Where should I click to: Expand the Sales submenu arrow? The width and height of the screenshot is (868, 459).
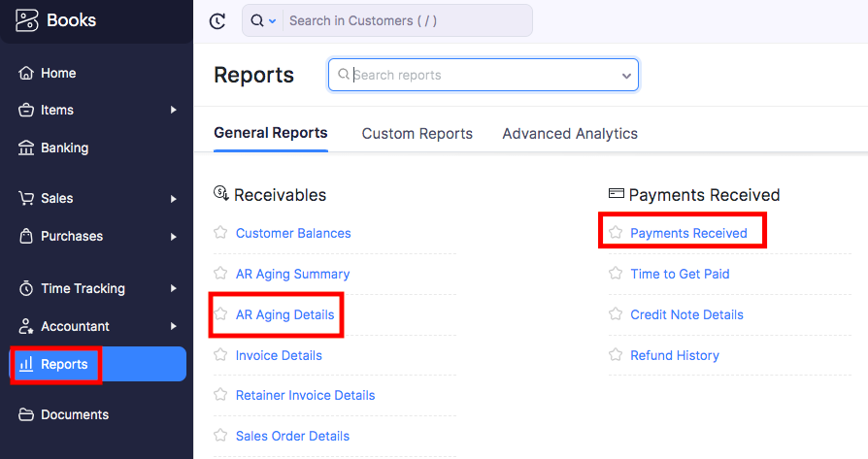click(x=173, y=199)
